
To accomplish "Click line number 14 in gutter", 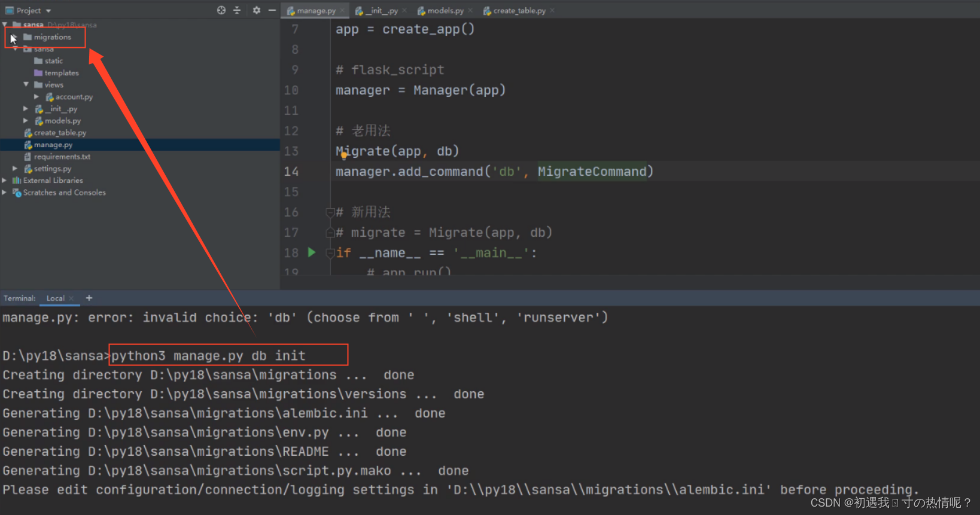I will pos(291,172).
